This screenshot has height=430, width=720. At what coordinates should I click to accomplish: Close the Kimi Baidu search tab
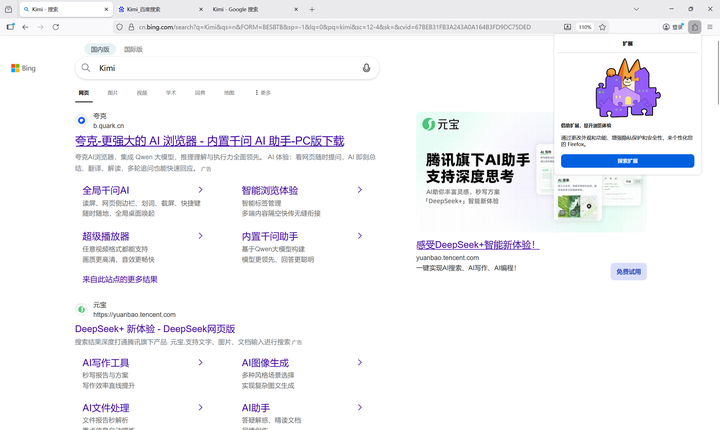point(201,9)
